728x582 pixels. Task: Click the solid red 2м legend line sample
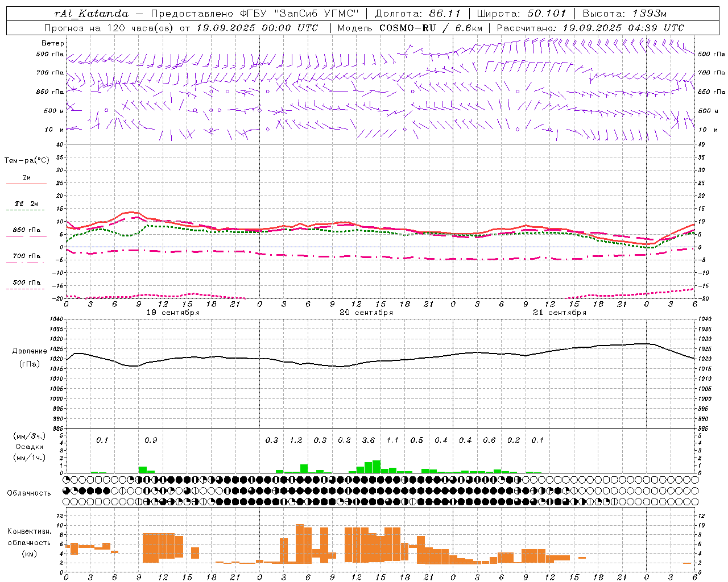(26, 184)
